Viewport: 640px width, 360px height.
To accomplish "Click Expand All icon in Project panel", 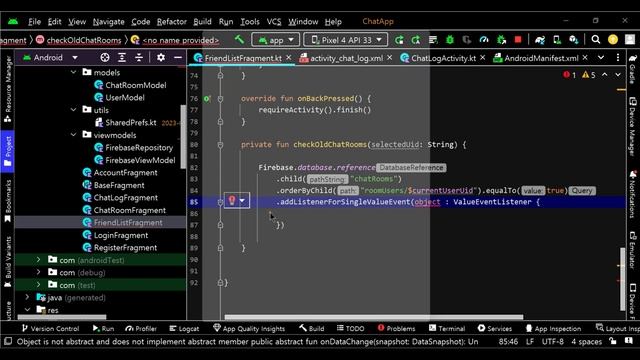I will click(x=122, y=58).
